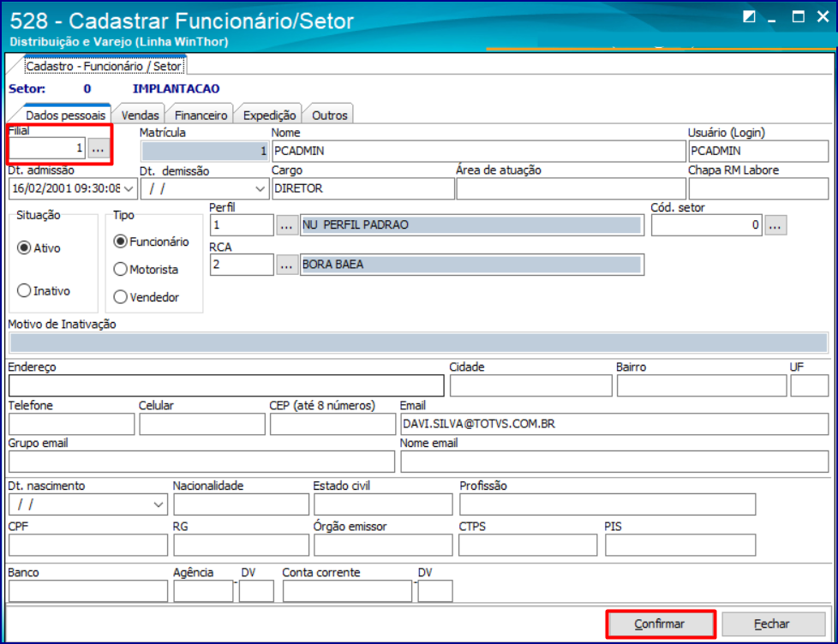Viewport: 838px width, 644px height.
Task: Expand the Dt. admissão date dropdown
Action: (129, 188)
